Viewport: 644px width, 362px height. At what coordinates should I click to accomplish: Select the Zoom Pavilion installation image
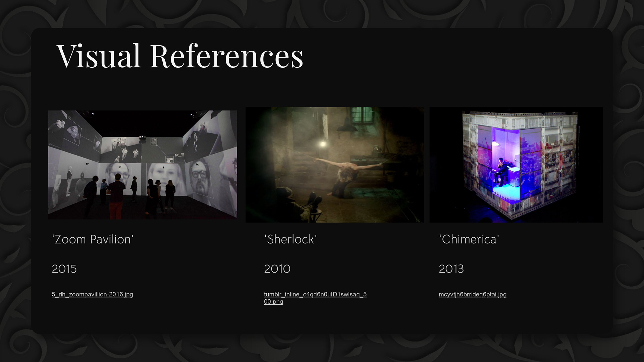[143, 165]
